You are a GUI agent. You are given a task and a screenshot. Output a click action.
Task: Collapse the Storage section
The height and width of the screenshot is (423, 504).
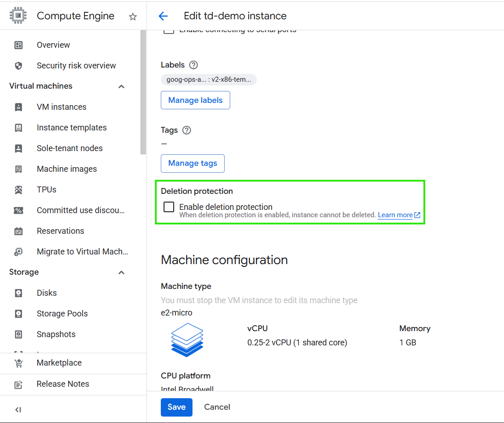[121, 272]
